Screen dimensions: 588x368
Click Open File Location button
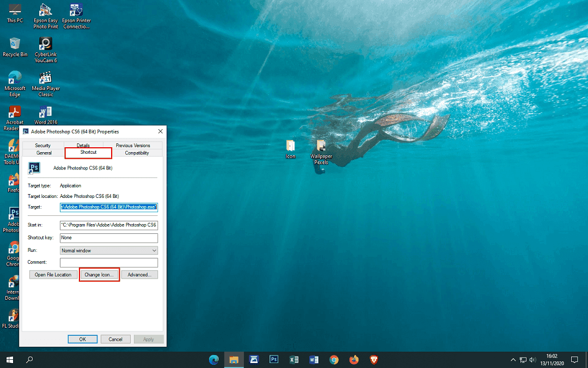[53, 275]
